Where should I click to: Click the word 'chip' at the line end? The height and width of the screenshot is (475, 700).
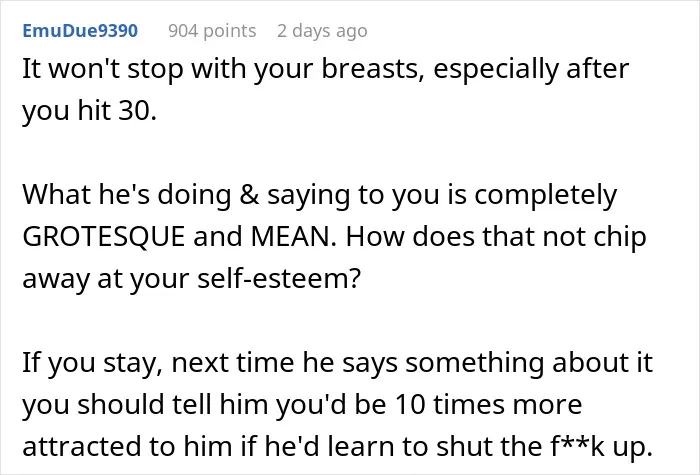pos(620,238)
